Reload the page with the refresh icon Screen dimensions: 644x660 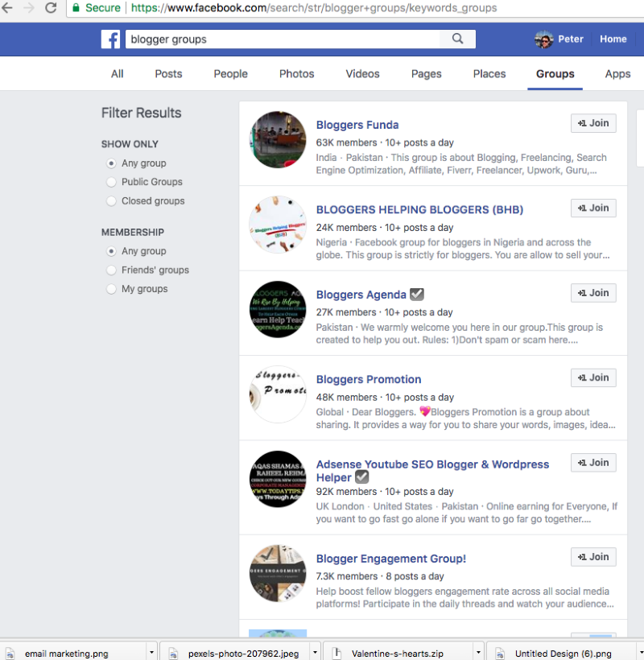coord(51,7)
